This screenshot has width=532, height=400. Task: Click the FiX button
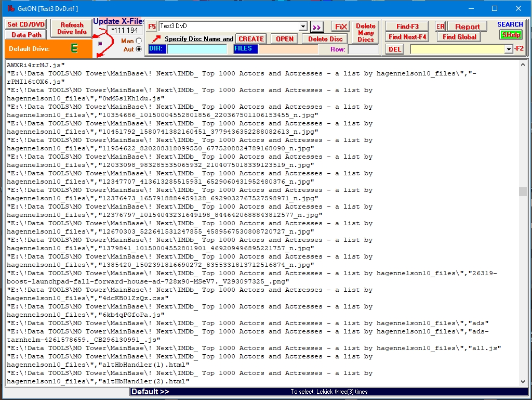coord(340,27)
